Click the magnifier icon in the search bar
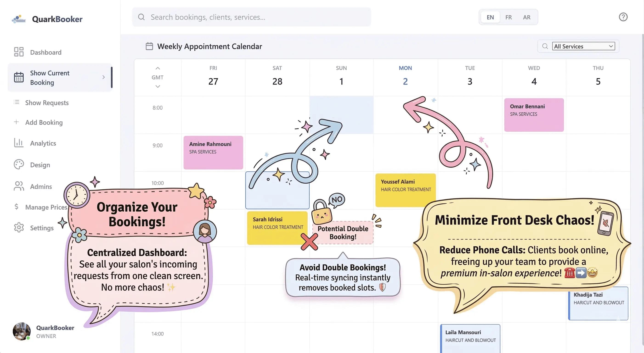This screenshot has width=644, height=353. point(141,17)
